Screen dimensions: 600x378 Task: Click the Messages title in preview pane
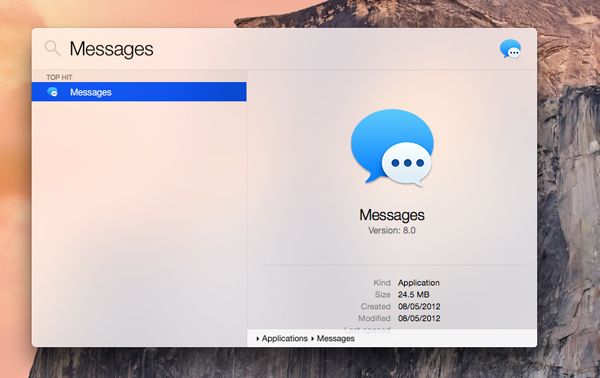(392, 215)
